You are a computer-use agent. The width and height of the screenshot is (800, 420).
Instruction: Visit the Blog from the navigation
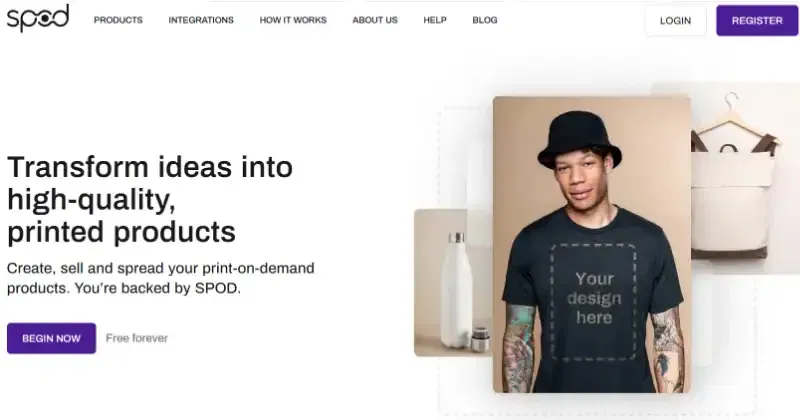coord(485,20)
